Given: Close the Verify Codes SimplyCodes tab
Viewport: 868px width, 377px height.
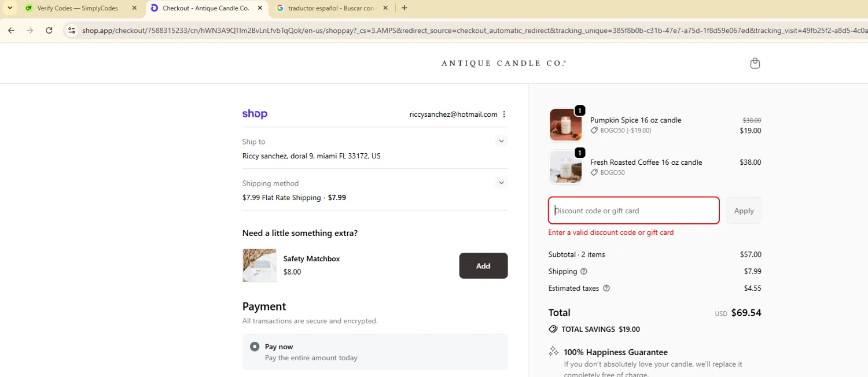Looking at the screenshot, I should coord(134,8).
